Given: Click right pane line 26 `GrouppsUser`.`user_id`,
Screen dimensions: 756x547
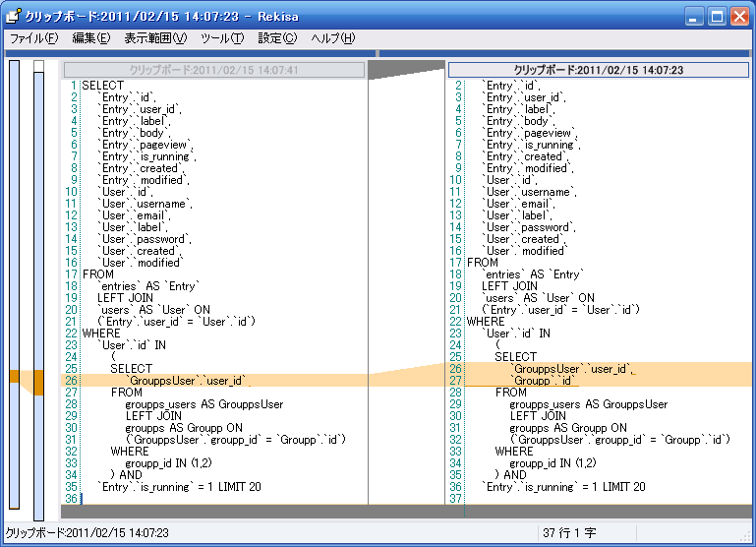Looking at the screenshot, I should (x=572, y=369).
